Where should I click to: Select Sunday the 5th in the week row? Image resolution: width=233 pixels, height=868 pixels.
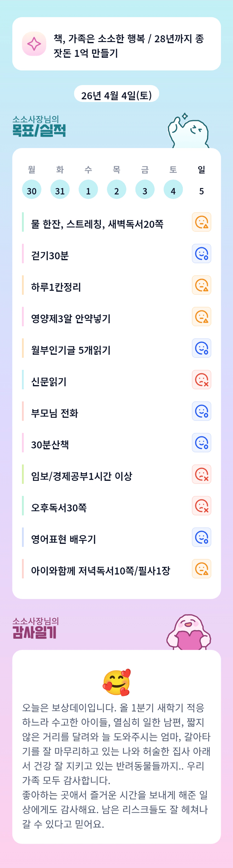tap(201, 191)
